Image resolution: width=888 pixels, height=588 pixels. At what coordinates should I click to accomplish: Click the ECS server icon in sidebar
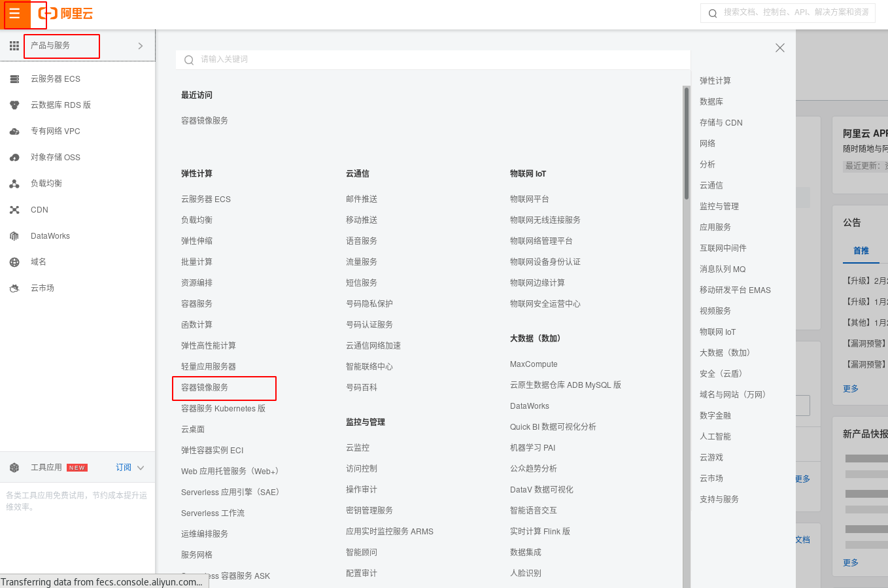click(x=14, y=79)
